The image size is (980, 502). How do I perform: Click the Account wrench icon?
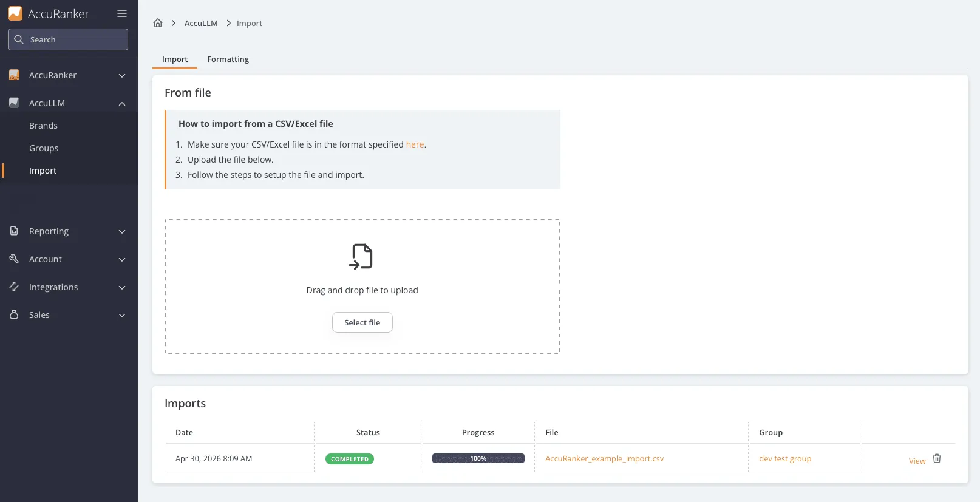[14, 259]
